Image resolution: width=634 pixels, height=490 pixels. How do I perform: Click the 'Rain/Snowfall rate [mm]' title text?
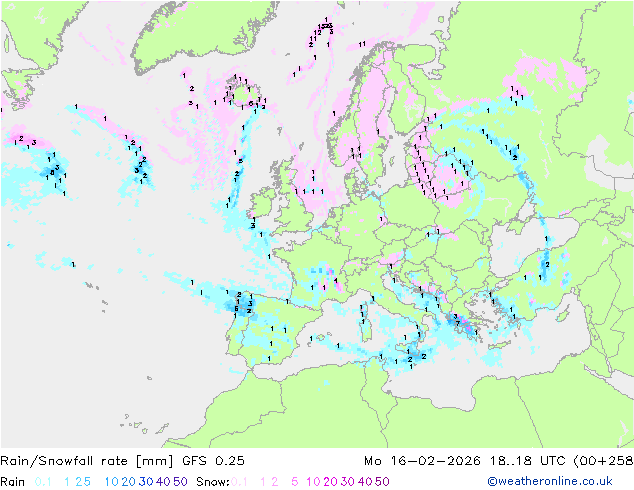(87, 461)
